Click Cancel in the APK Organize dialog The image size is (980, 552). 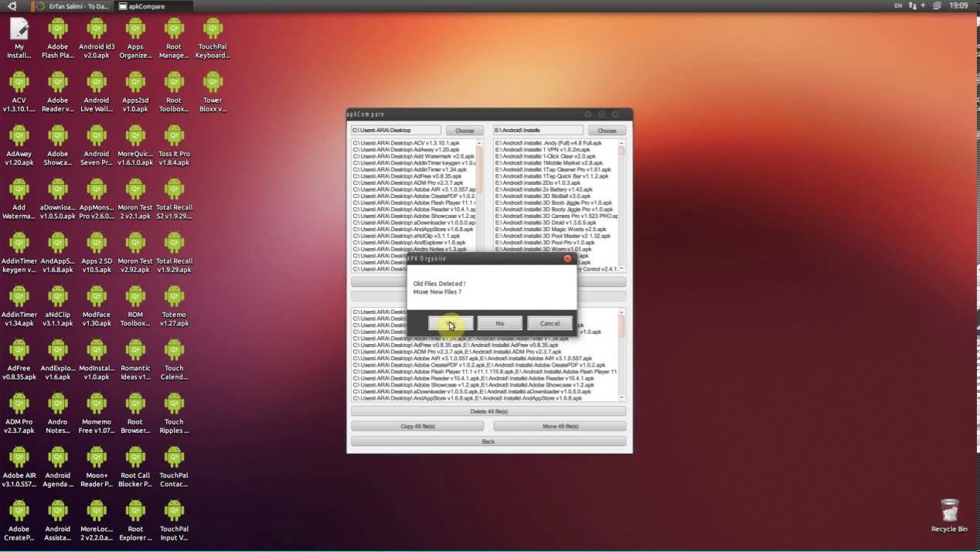pos(550,323)
